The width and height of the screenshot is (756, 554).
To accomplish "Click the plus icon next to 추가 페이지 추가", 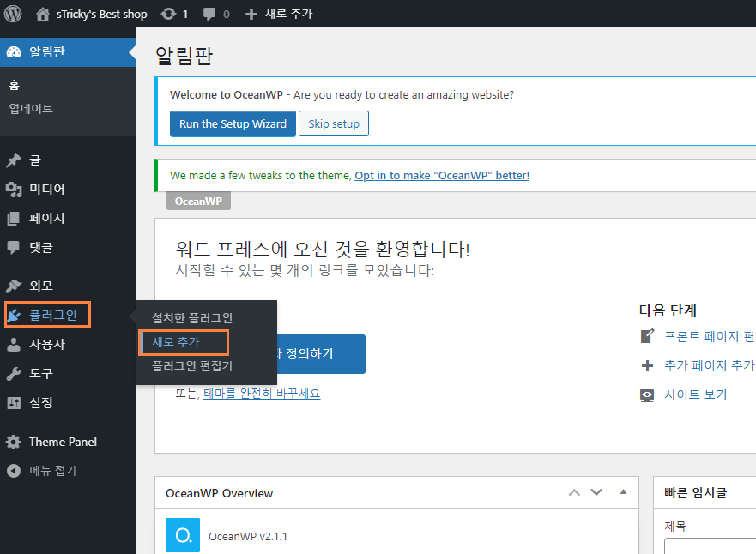I will pos(648,365).
